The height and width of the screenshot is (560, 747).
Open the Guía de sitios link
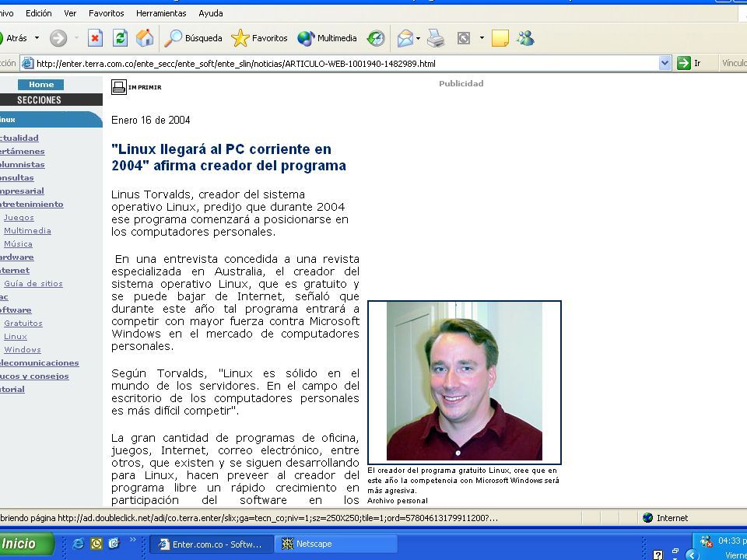pyautogui.click(x=33, y=283)
